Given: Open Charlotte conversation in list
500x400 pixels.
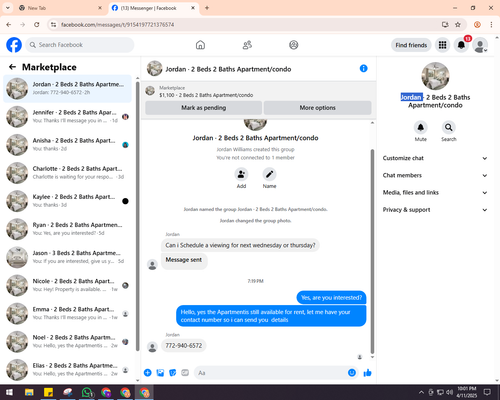Looking at the screenshot, I should coord(67,173).
